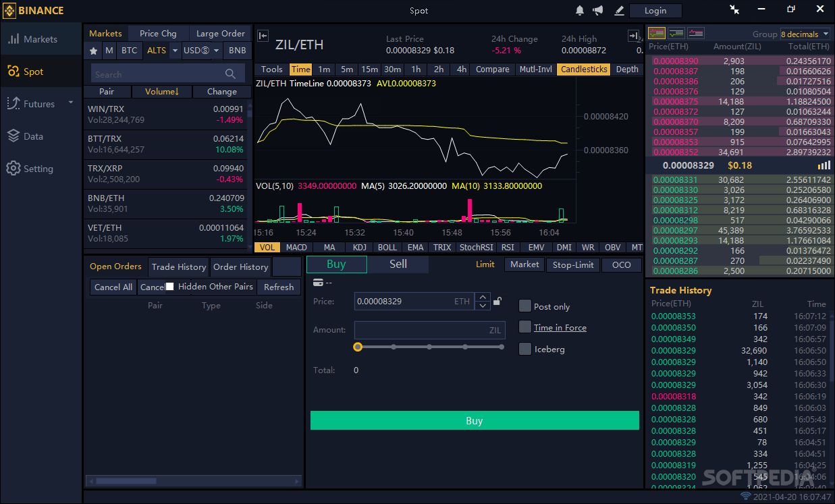
Task: Select the Limit order type
Action: point(485,264)
